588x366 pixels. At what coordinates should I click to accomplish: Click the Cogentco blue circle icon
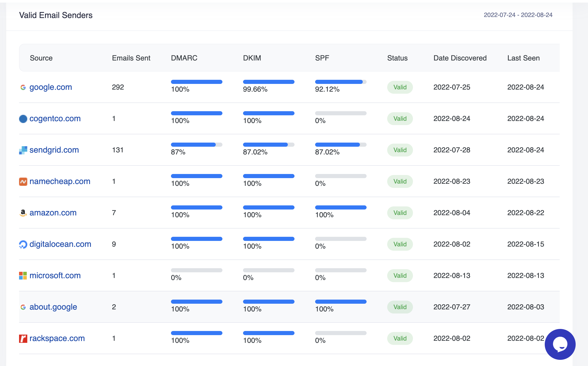[x=23, y=119]
